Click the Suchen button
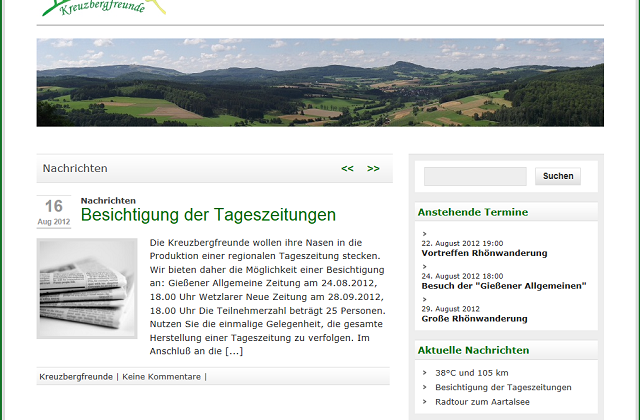Screen dimensions: 640x420 (558, 176)
